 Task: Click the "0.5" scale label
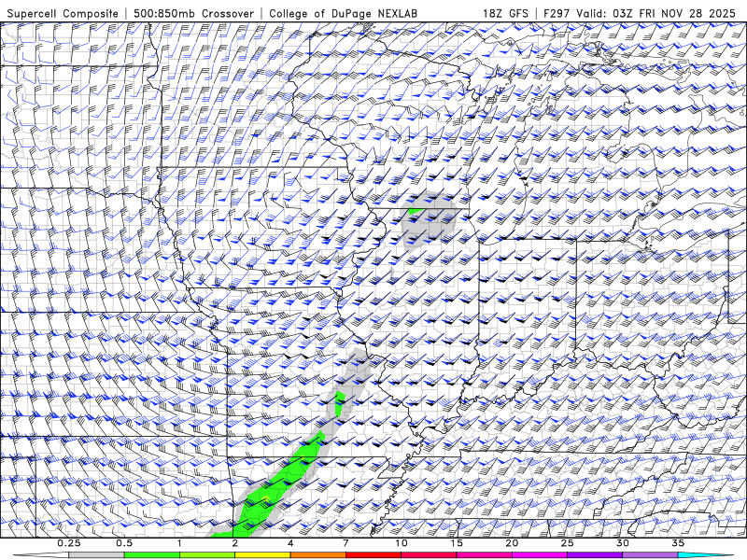point(124,543)
